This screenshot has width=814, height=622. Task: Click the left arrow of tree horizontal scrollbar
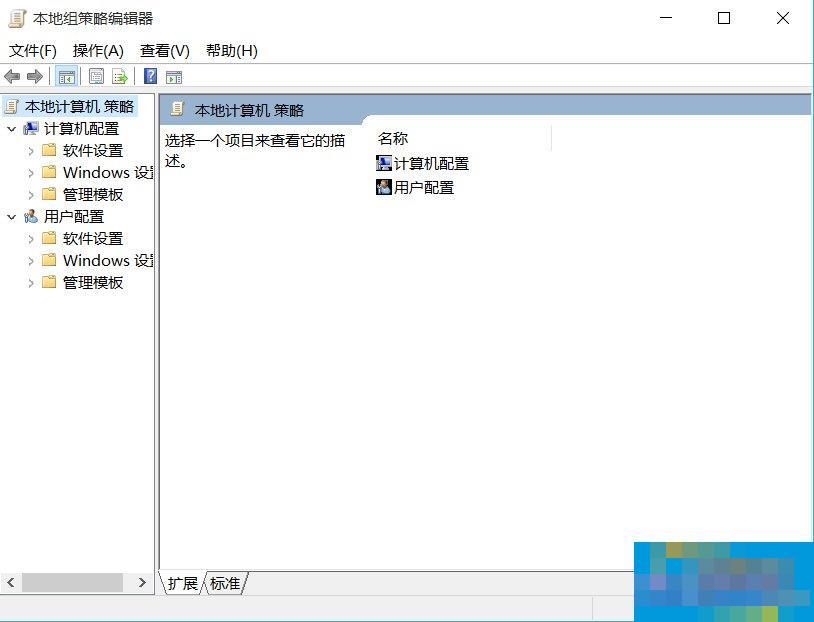(x=10, y=583)
